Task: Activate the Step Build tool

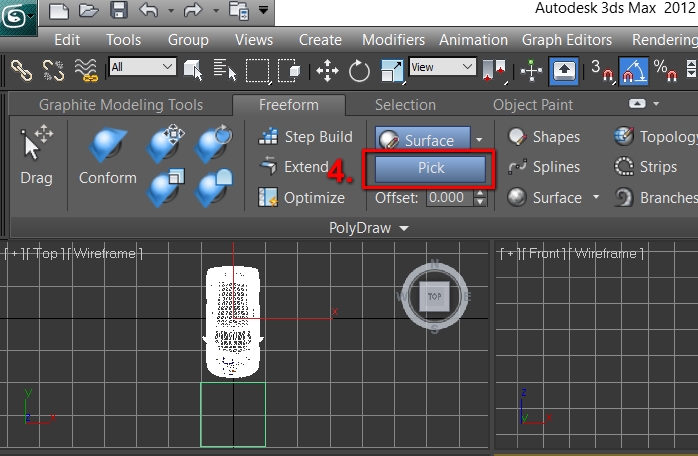Action: tap(305, 137)
